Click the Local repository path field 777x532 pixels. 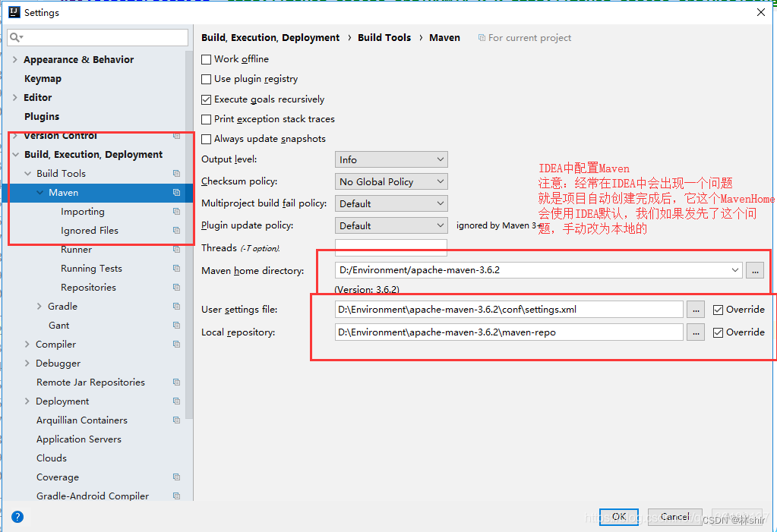pos(509,332)
